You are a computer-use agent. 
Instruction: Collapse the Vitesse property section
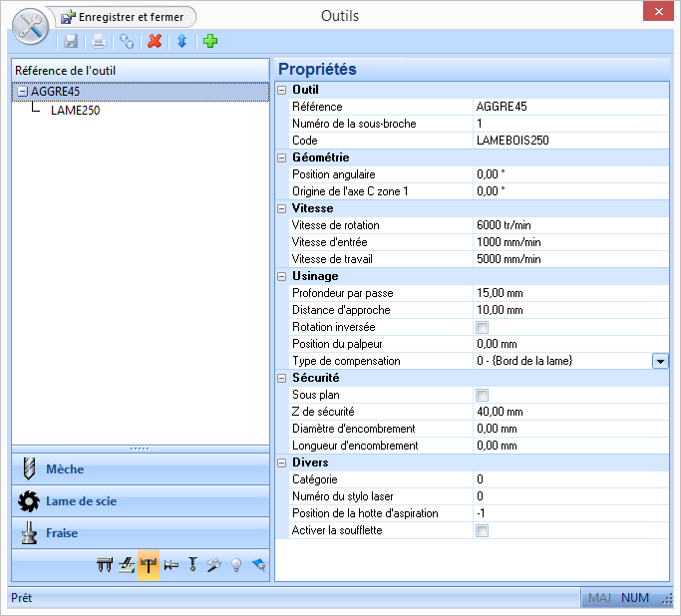pos(282,208)
